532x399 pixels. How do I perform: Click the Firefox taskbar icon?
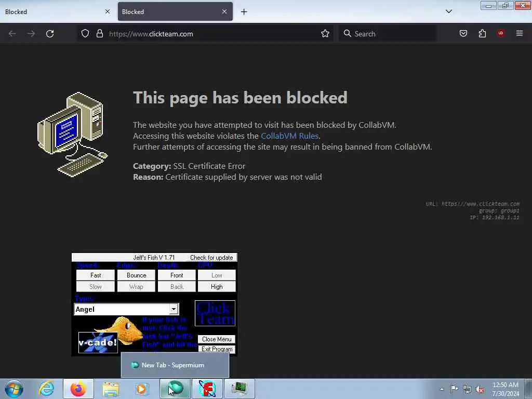point(78,389)
